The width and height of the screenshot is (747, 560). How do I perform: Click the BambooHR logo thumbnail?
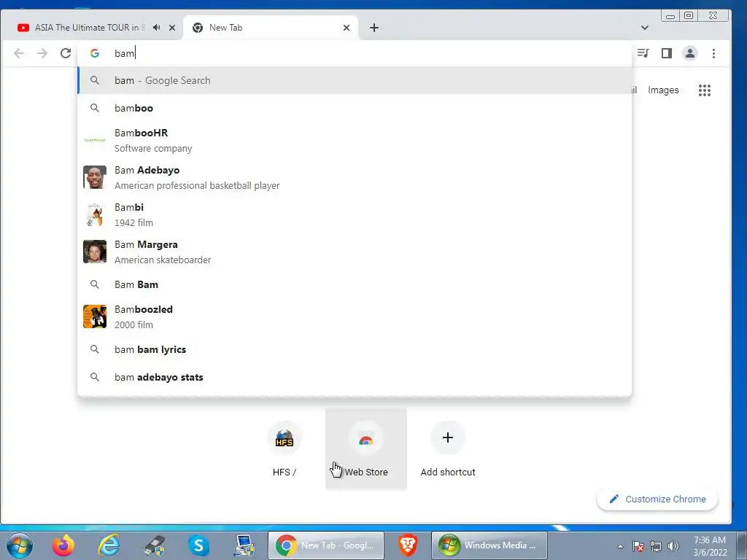95,140
